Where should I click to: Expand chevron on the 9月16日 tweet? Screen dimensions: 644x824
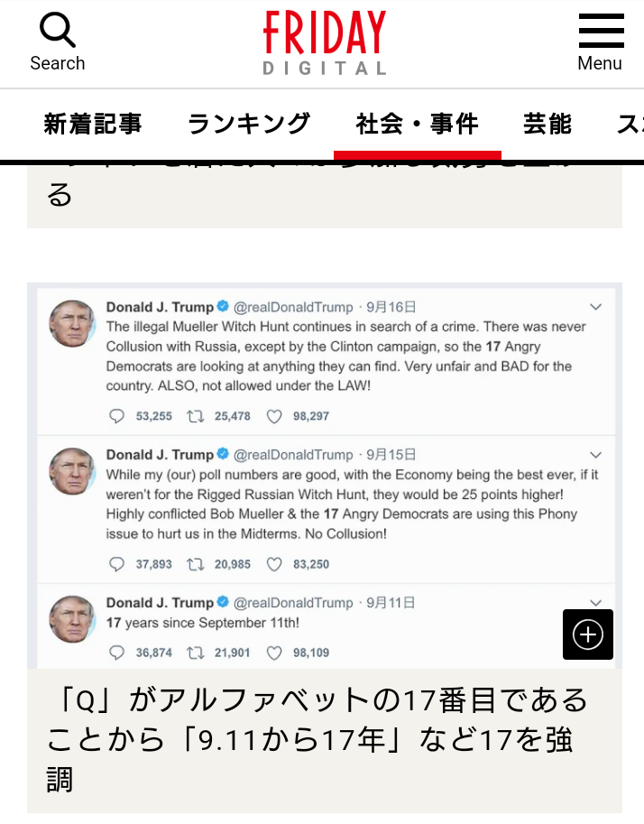[595, 307]
